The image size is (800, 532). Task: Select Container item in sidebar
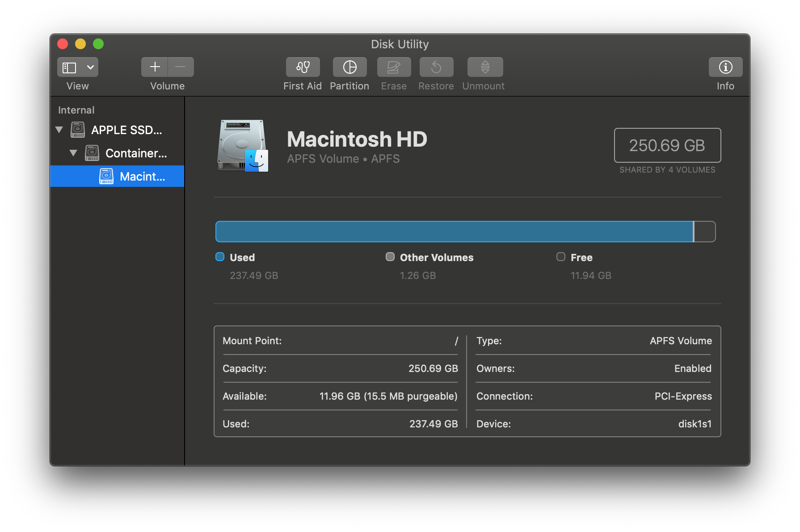click(x=117, y=153)
